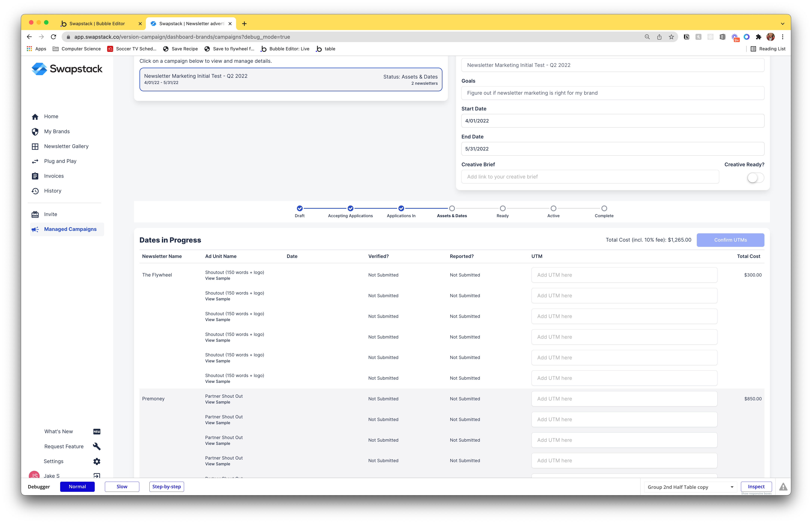This screenshot has width=812, height=523.
Task: Click the What's New badge icon
Action: point(97,432)
